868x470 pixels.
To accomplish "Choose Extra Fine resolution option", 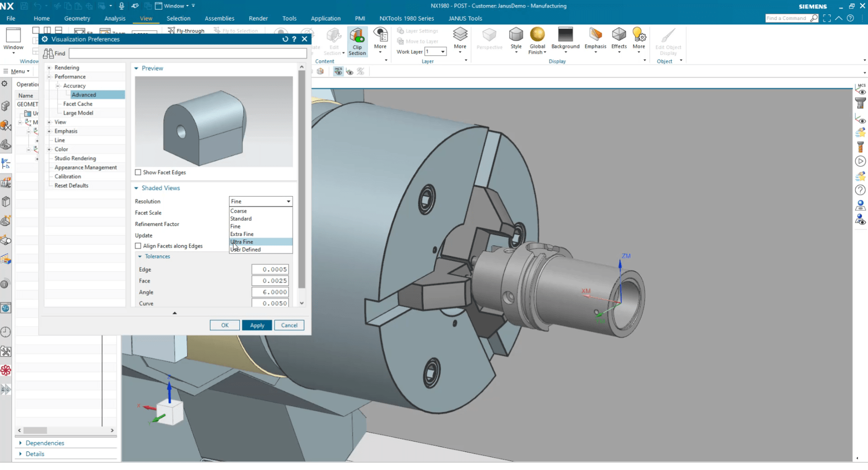I will [x=260, y=234].
